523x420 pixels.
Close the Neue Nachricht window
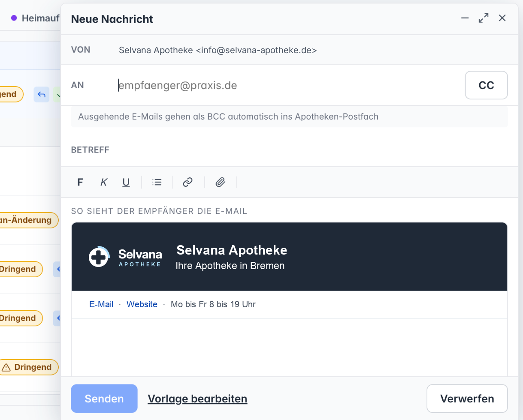502,18
